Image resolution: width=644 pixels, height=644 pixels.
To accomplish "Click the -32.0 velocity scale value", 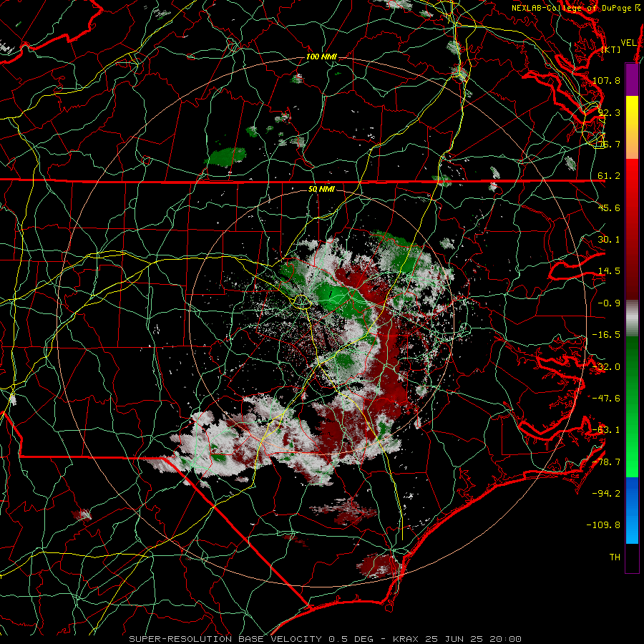I will [606, 367].
